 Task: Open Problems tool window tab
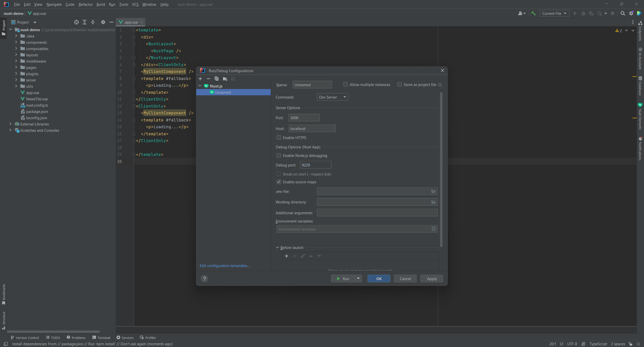coord(76,338)
